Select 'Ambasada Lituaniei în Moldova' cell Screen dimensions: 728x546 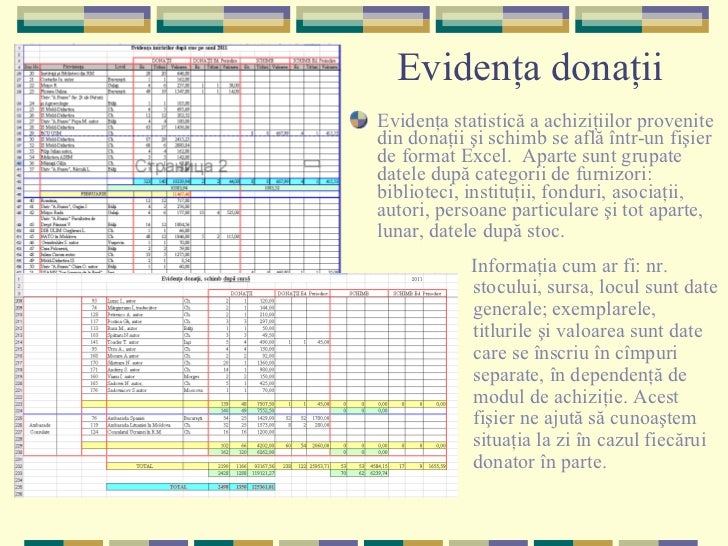145,425
